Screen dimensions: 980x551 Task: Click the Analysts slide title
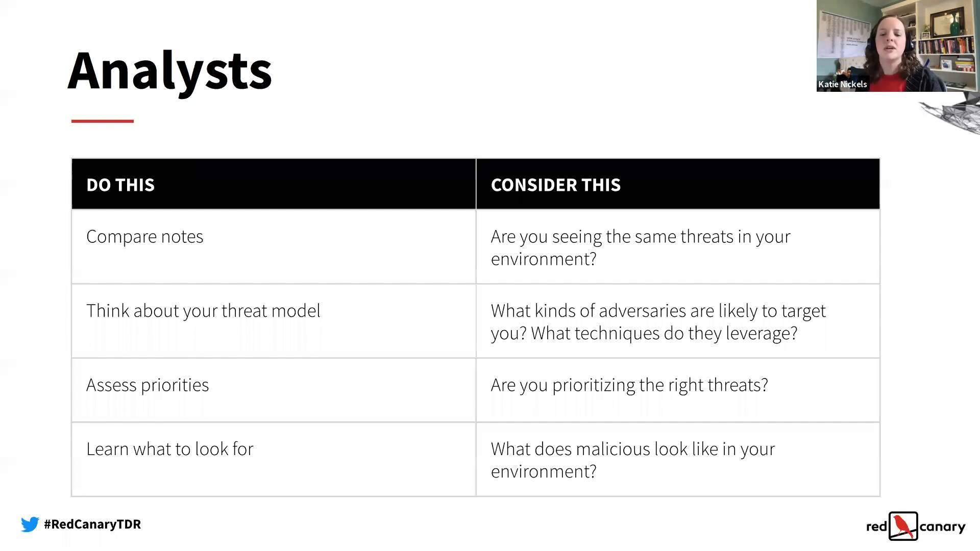pos(169,71)
